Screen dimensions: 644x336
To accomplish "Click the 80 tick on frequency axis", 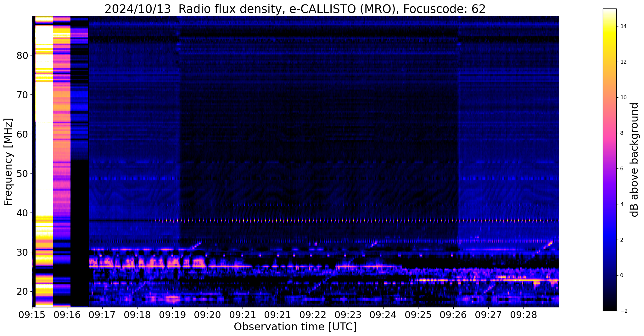I will (x=22, y=56).
